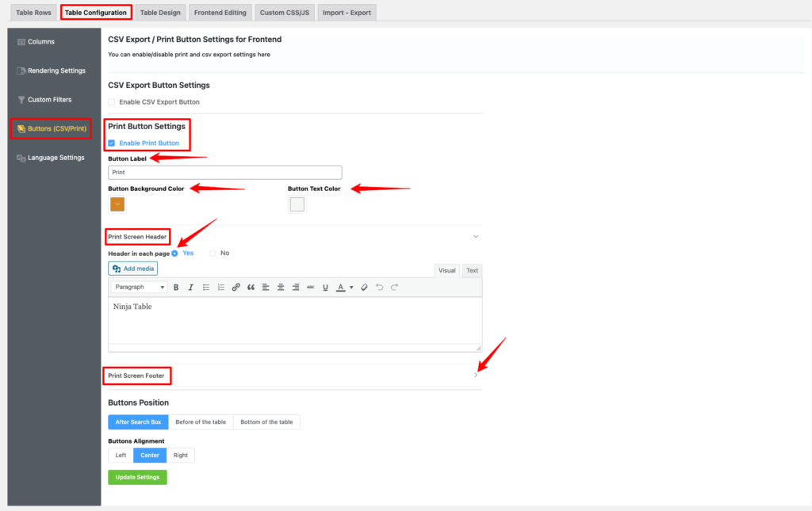Open the Paragraph format dropdown
The width and height of the screenshot is (812, 511).
click(139, 287)
